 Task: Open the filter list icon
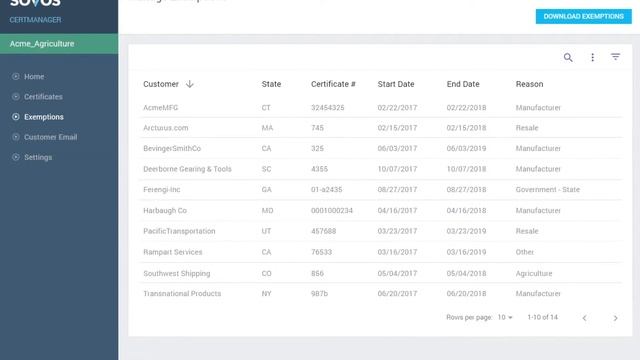(615, 57)
